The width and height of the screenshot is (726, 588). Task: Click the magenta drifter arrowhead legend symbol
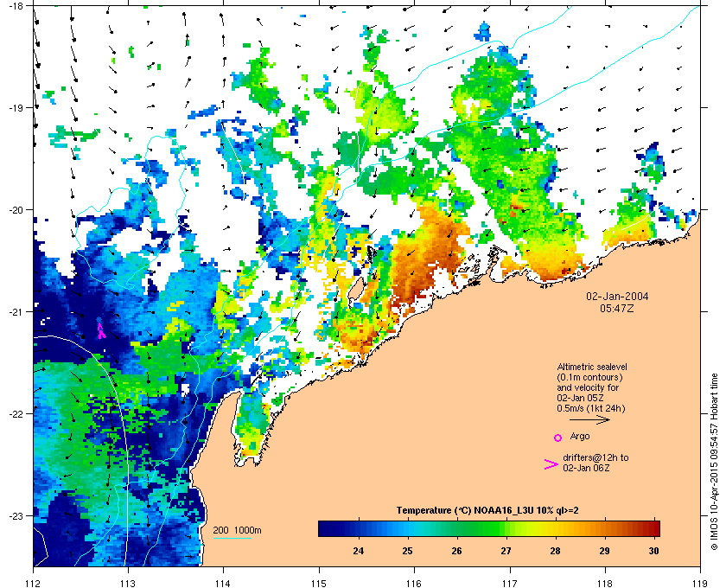coord(551,464)
